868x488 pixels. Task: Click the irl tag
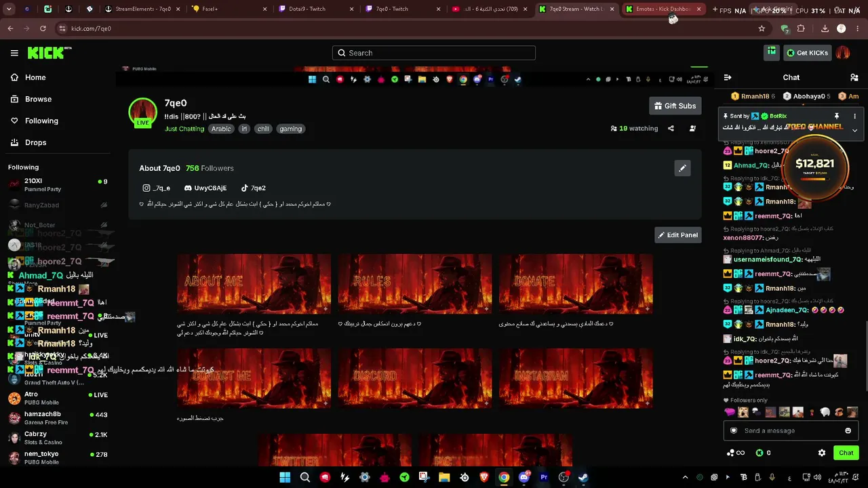point(244,129)
